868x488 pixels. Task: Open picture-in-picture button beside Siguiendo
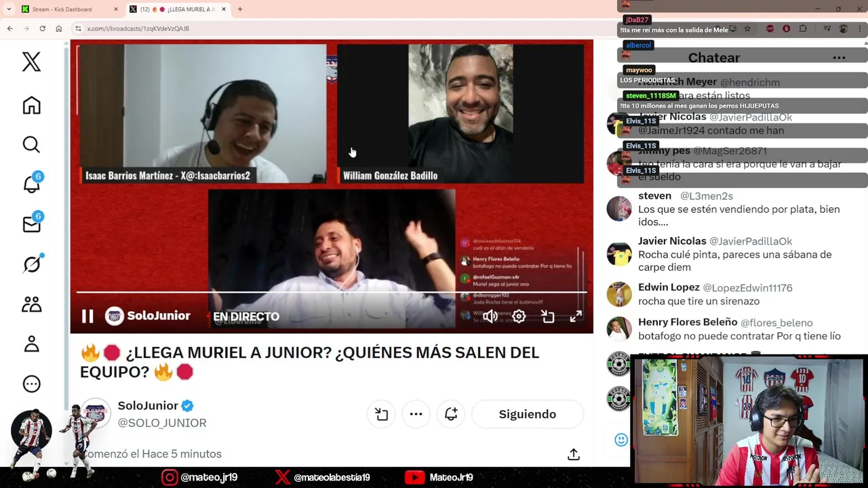click(x=381, y=414)
